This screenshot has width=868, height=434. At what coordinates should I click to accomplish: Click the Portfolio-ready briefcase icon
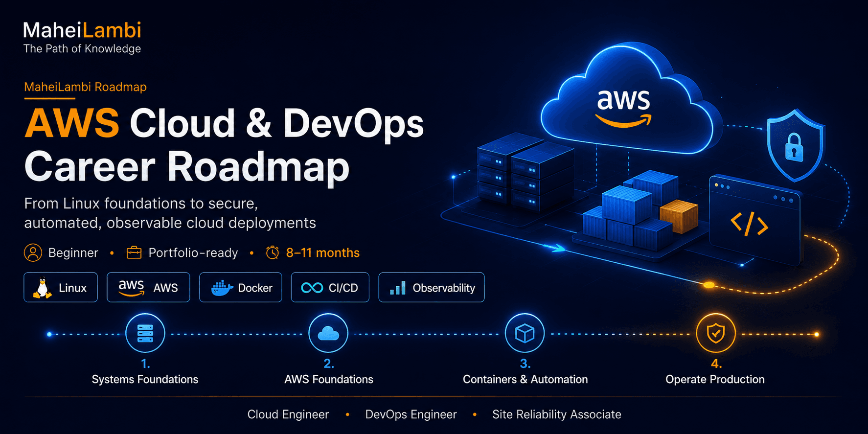tap(134, 252)
